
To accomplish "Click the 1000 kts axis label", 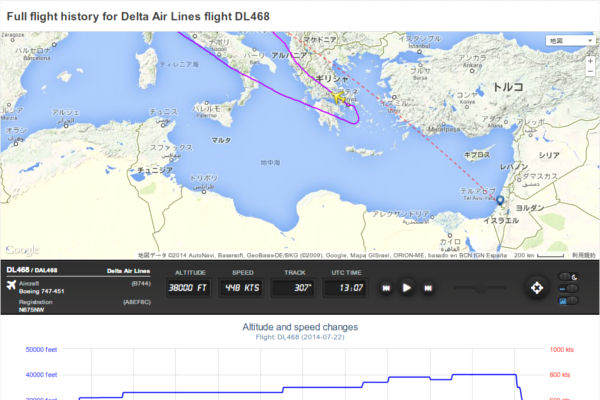I will 562,349.
